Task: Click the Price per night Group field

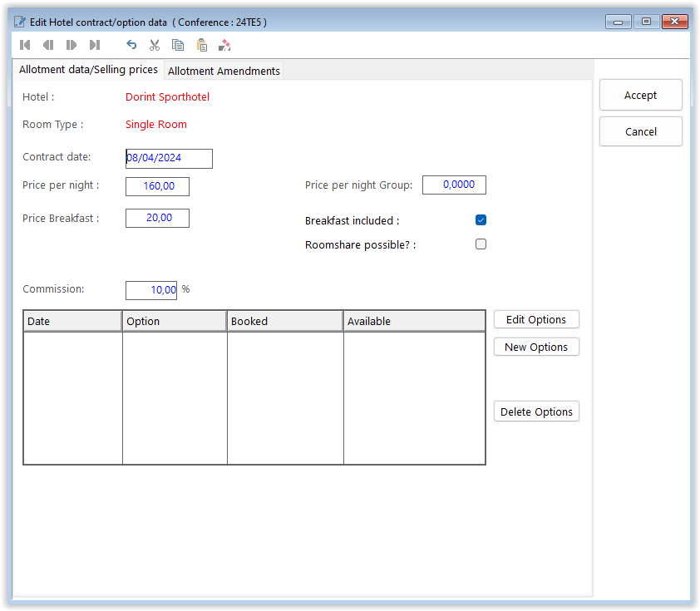Action: tap(454, 185)
